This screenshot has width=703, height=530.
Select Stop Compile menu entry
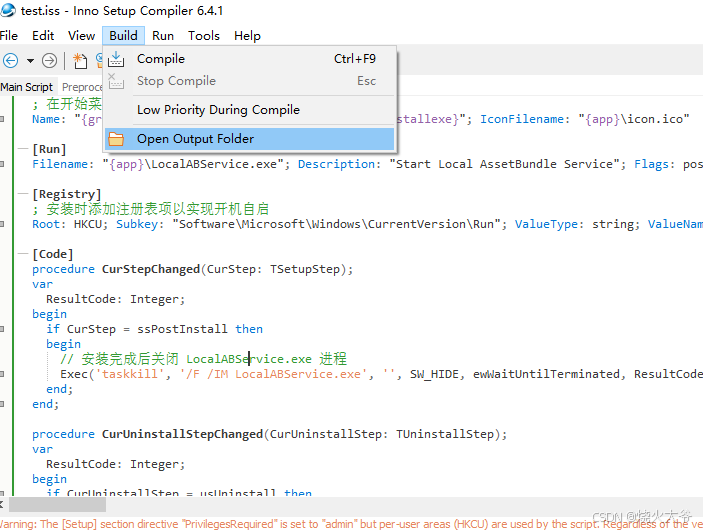pos(250,81)
